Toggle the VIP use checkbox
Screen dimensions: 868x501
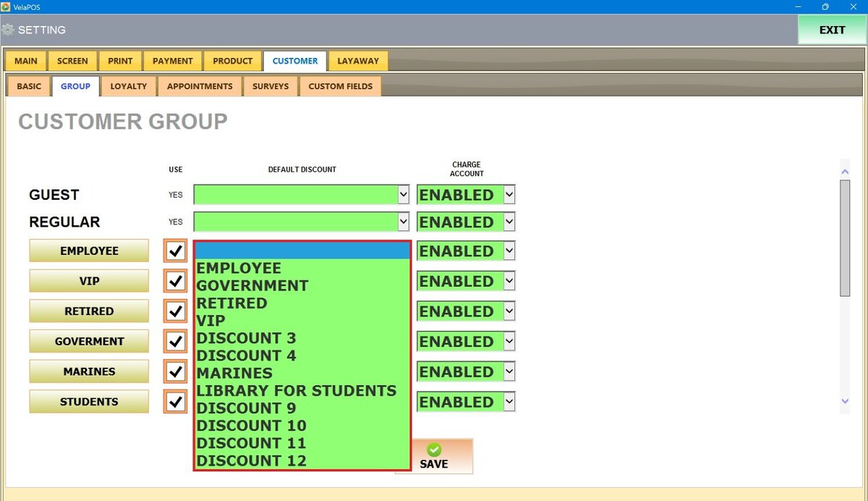pyautogui.click(x=175, y=281)
